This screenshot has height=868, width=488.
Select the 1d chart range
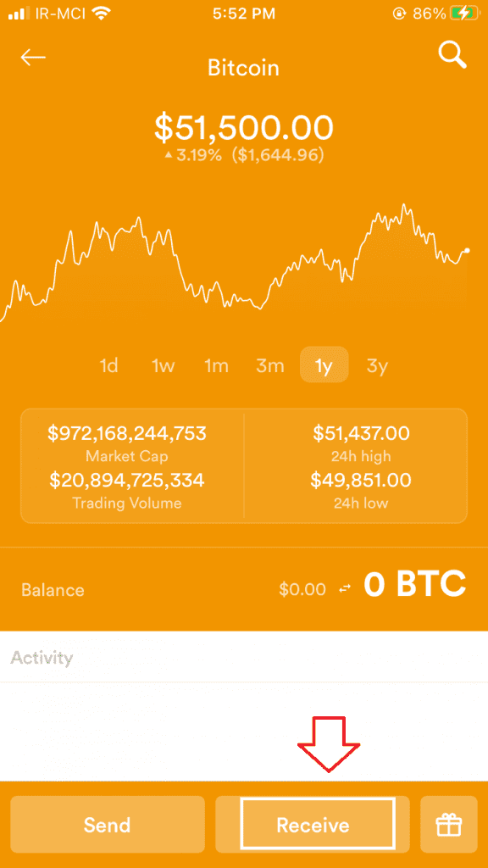pos(109,365)
